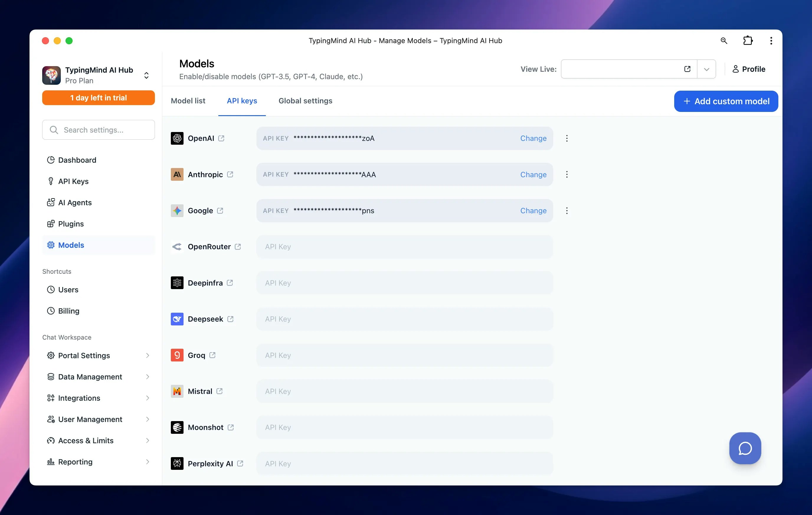
Task: Open the Groq external link icon
Action: coord(212,355)
